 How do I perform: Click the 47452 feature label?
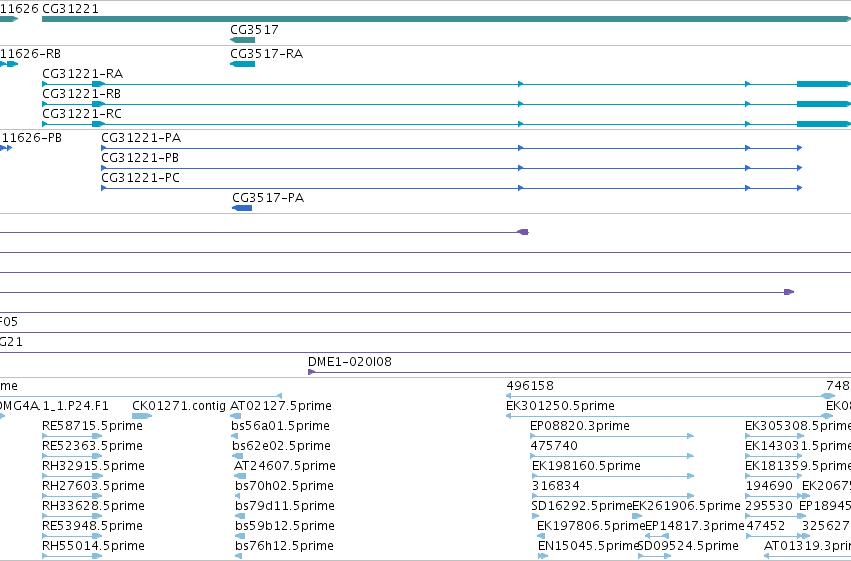tap(765, 526)
